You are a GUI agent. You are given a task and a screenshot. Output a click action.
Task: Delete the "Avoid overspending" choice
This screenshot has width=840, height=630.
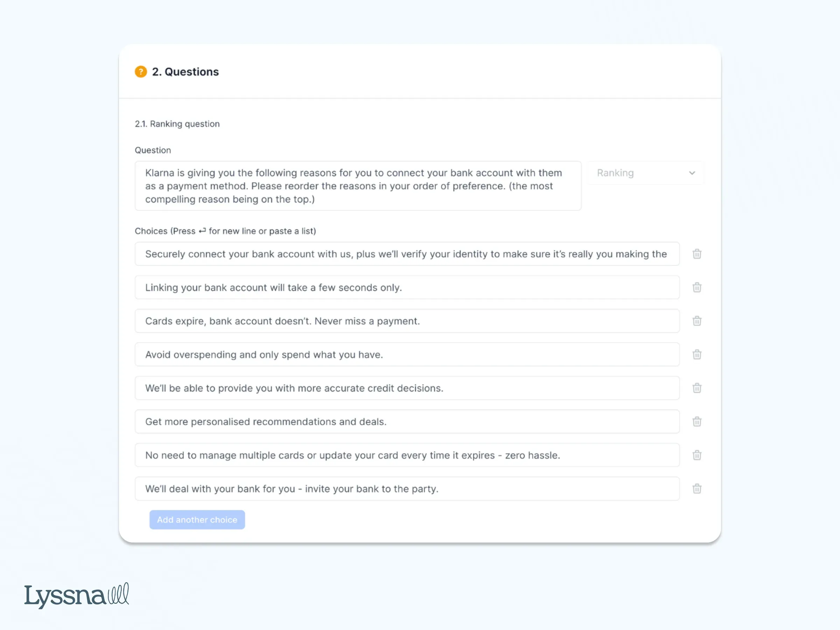pyautogui.click(x=697, y=354)
